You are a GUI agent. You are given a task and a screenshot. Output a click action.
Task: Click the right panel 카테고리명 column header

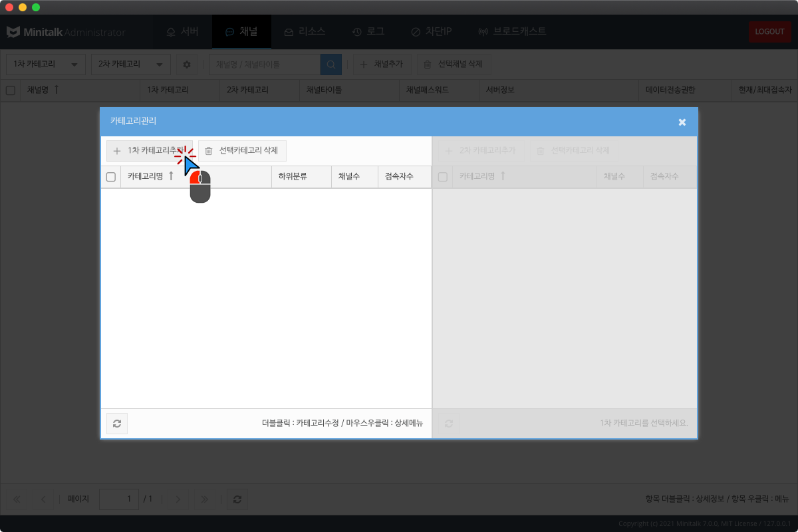[525, 177]
